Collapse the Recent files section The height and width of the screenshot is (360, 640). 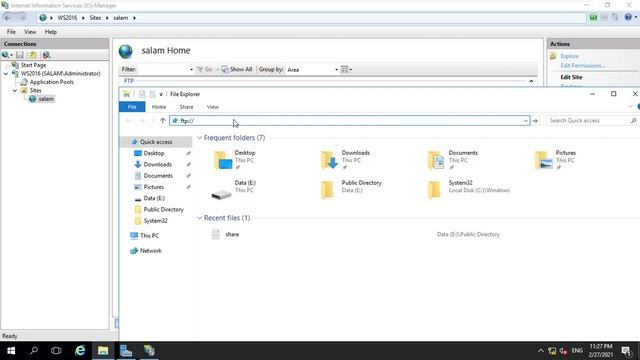pos(200,218)
